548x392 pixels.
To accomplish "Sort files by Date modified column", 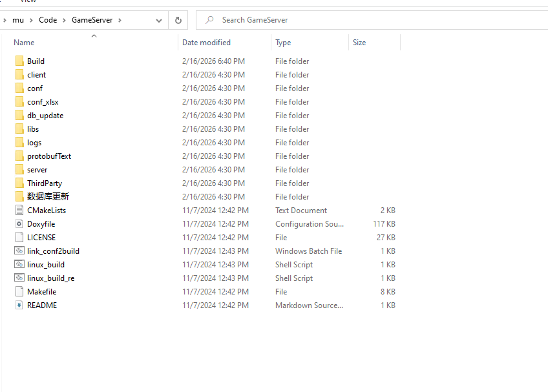I will (206, 43).
